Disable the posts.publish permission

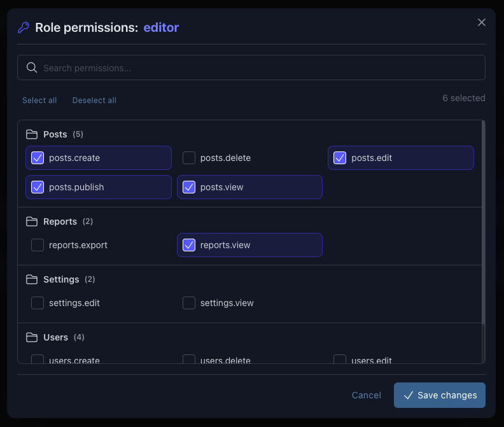pyautogui.click(x=38, y=187)
